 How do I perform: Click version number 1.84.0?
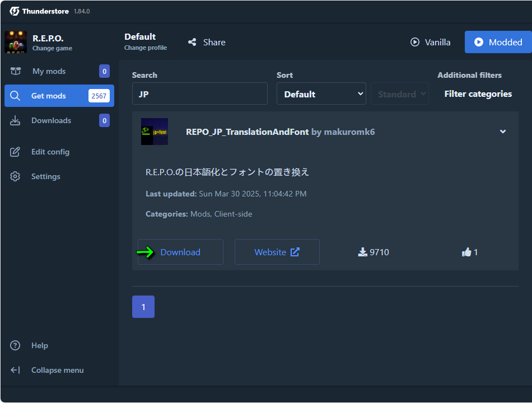(x=82, y=11)
